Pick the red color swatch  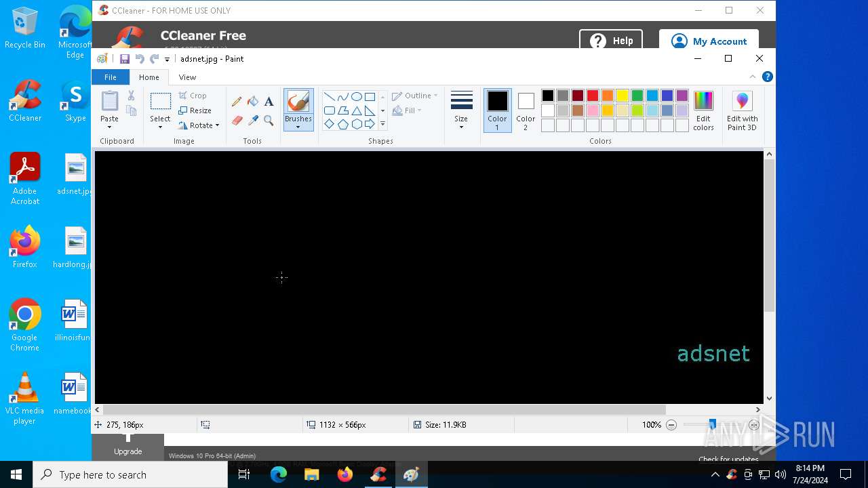coord(593,96)
